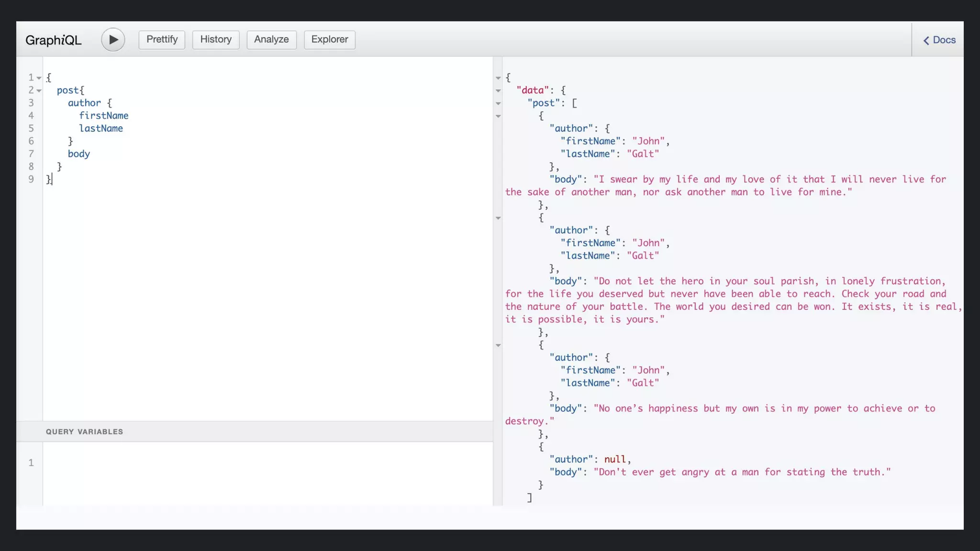Click the null author value in results

pos(615,460)
